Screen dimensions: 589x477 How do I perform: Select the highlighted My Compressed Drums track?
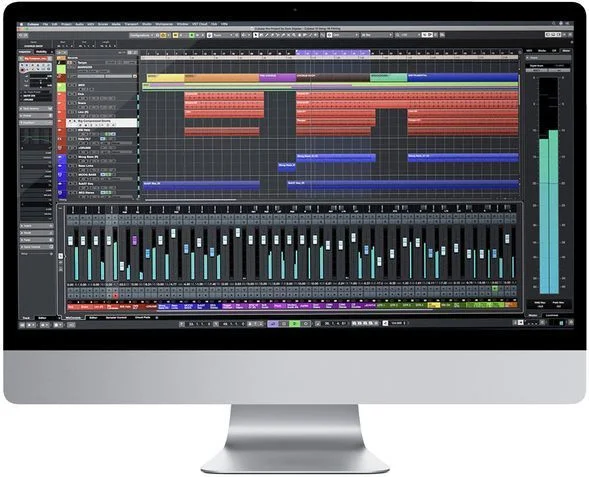point(102,123)
